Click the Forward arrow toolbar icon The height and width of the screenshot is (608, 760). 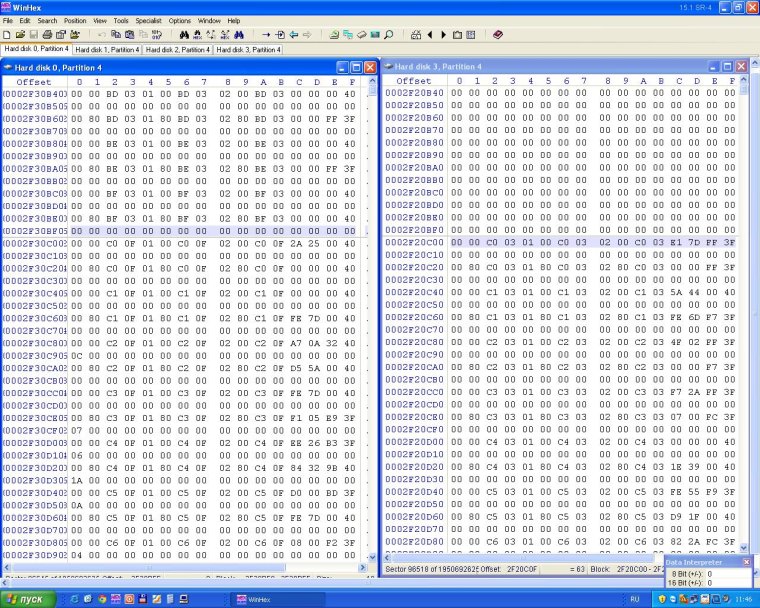pos(307,35)
